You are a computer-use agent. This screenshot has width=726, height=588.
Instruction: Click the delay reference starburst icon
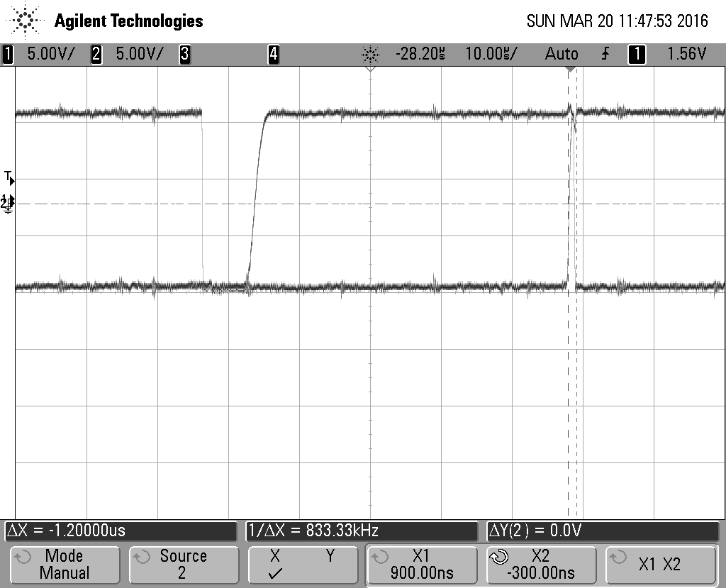[x=370, y=55]
